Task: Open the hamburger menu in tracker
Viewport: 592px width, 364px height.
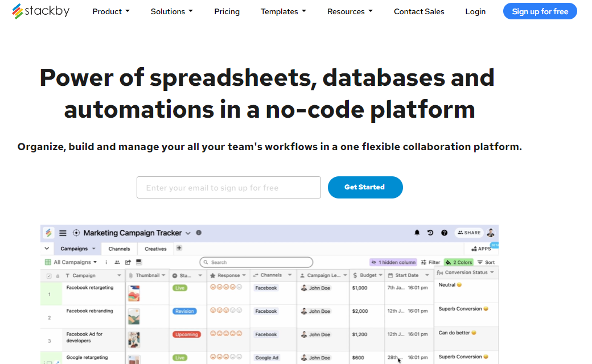Action: click(x=63, y=233)
